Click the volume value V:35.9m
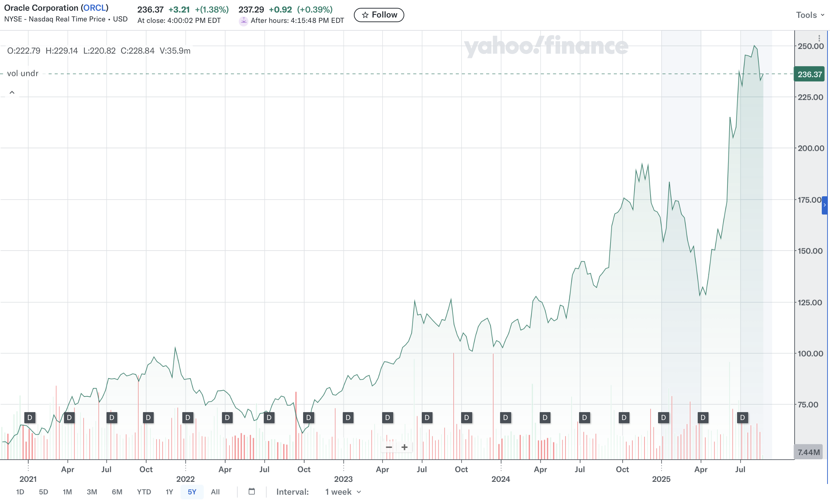The image size is (830, 504). coord(175,51)
